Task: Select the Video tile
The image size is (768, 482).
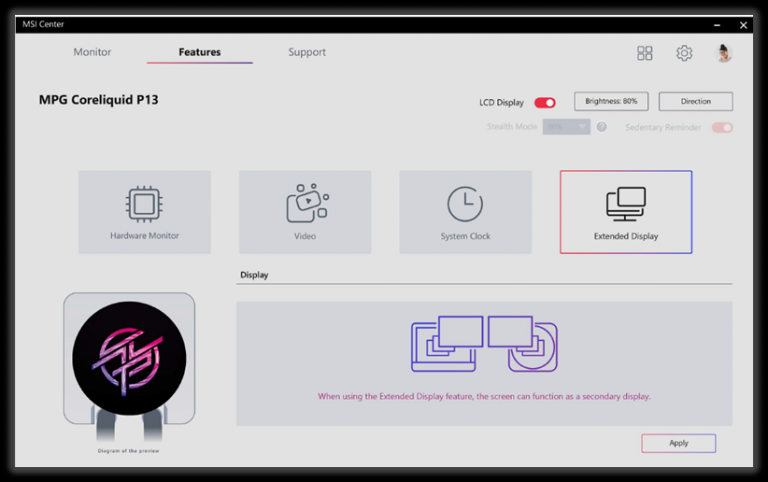Action: click(305, 212)
